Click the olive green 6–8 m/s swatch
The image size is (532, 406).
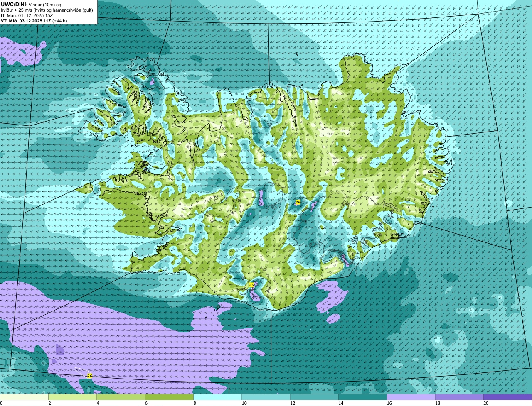tap(169, 397)
